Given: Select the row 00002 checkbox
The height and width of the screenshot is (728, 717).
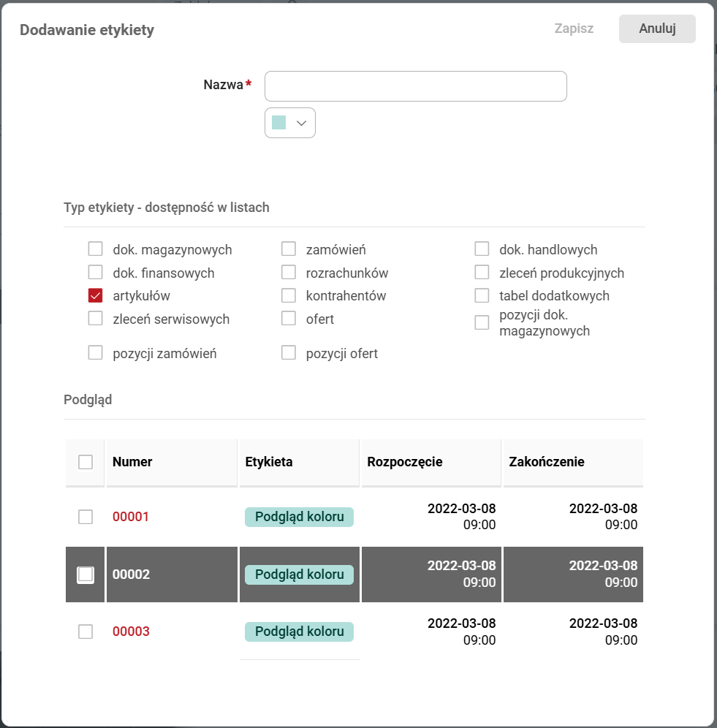Looking at the screenshot, I should pos(86,575).
